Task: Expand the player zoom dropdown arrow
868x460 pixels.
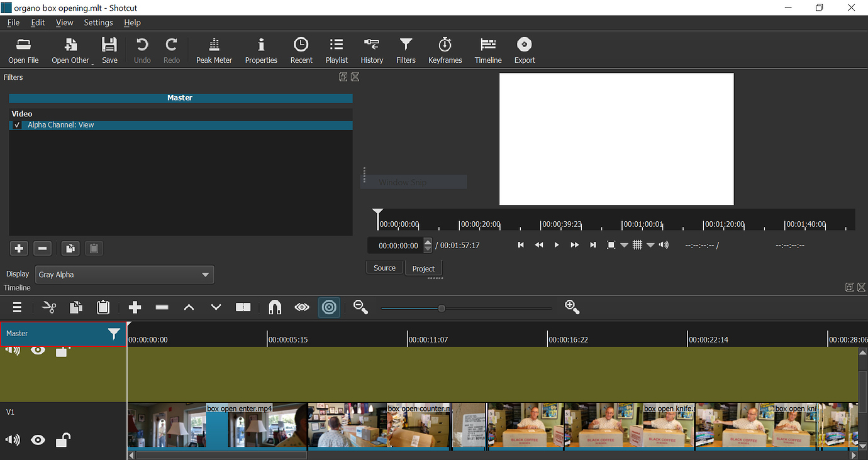Action: (x=624, y=246)
